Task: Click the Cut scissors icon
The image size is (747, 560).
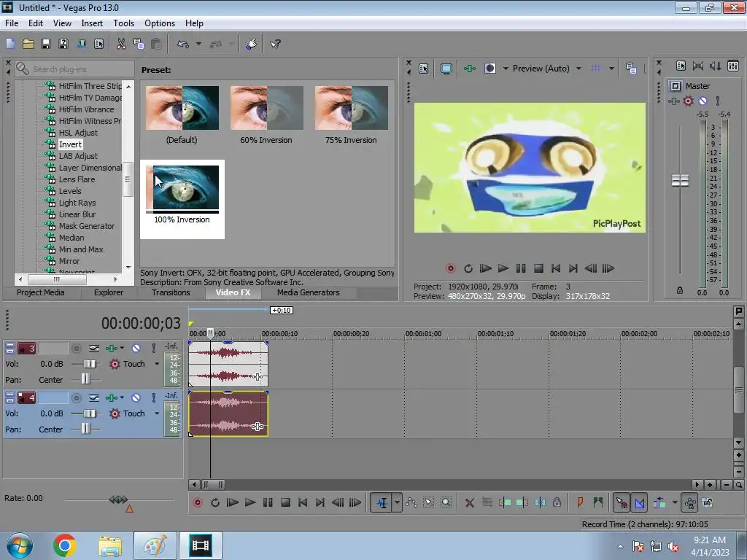Action: (x=121, y=44)
